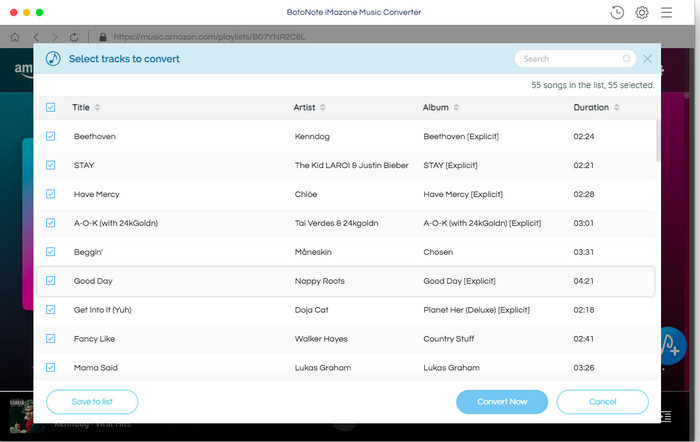The image size is (700, 442).
Task: Select the Nappy Roots artist cell
Action: [320, 281]
